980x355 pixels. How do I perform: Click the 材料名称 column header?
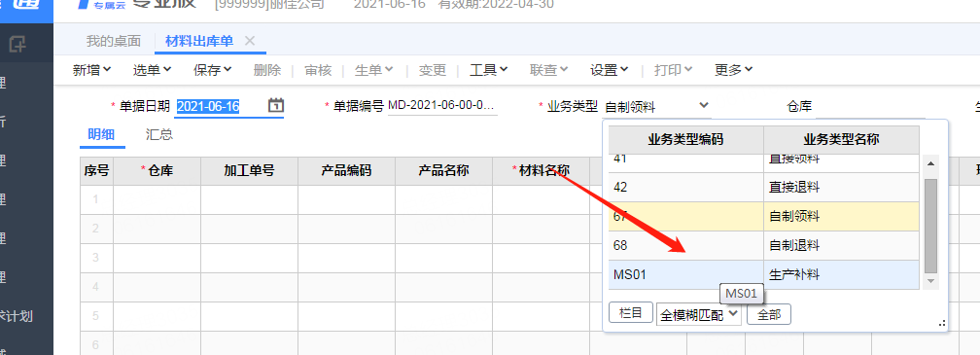click(x=542, y=170)
